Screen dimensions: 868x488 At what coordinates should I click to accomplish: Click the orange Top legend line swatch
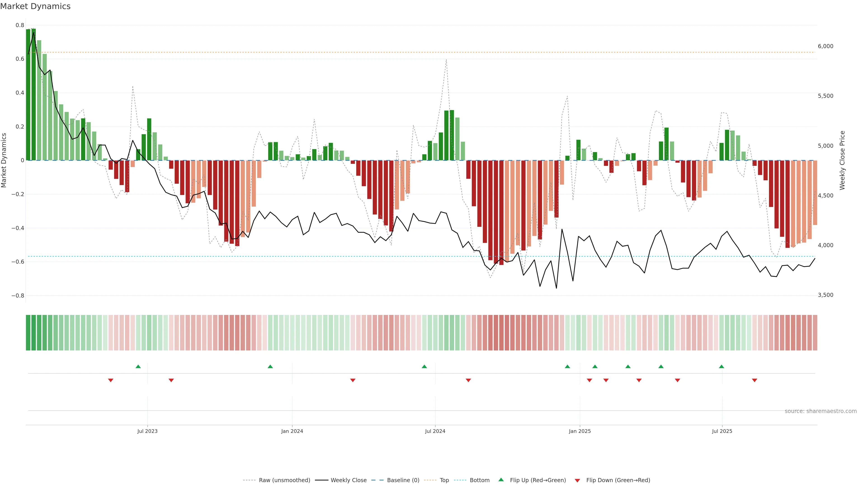[x=430, y=480]
